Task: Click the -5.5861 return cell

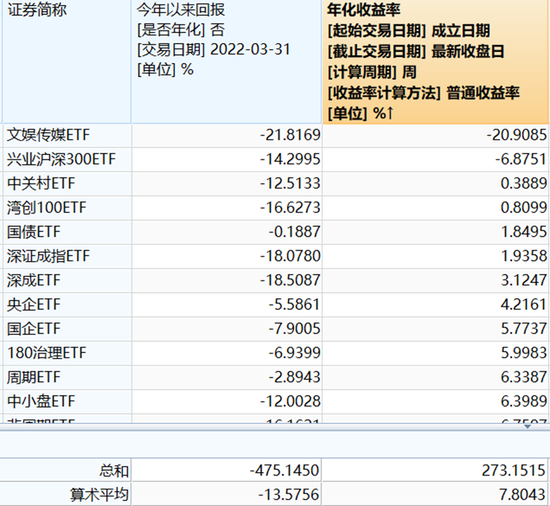Action: [x=227, y=305]
